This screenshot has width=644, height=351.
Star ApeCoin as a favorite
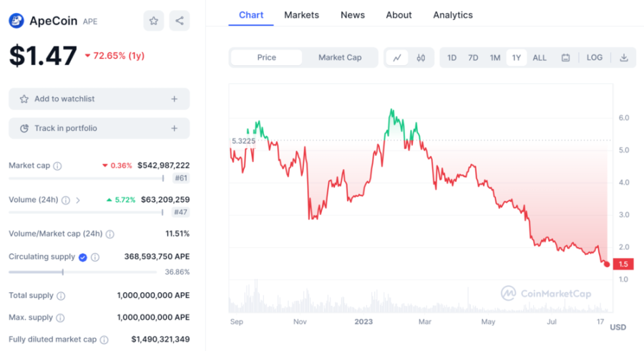point(154,21)
